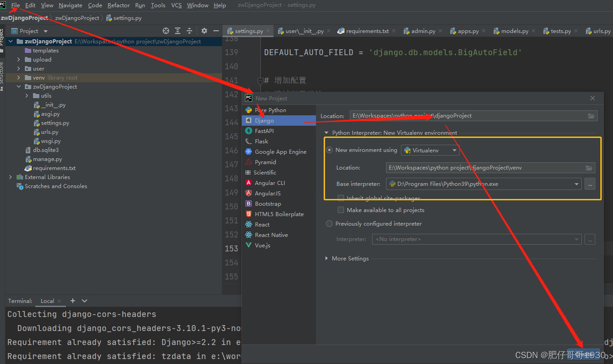Viewport: 613px width, 364px height.
Task: Select manage.py in the project tree
Action: [x=47, y=159]
